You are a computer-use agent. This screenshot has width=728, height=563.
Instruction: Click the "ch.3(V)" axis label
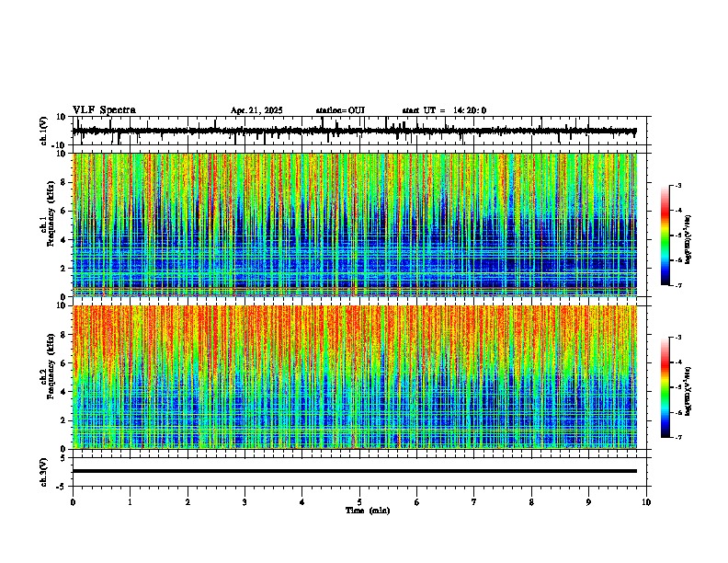click(x=44, y=472)
